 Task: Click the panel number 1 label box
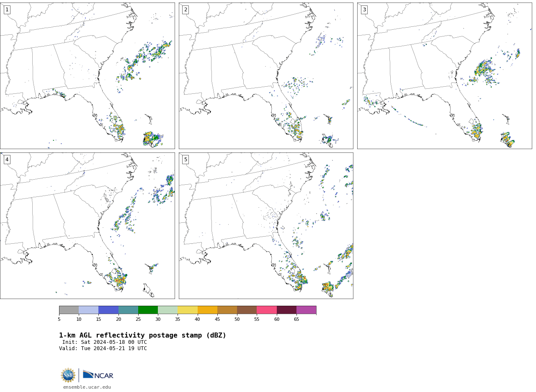(x=7, y=10)
